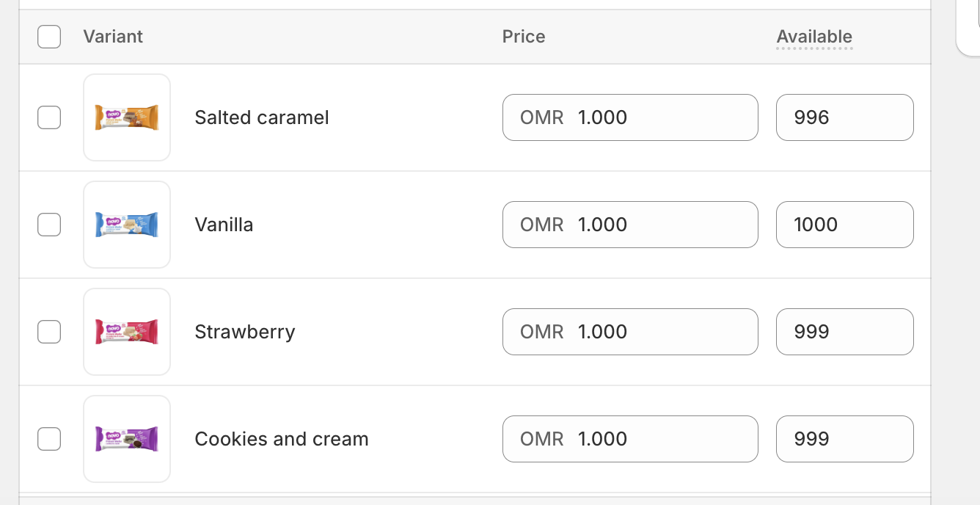Open the Cookies and cream variant name
This screenshot has height=505, width=980.
(282, 439)
